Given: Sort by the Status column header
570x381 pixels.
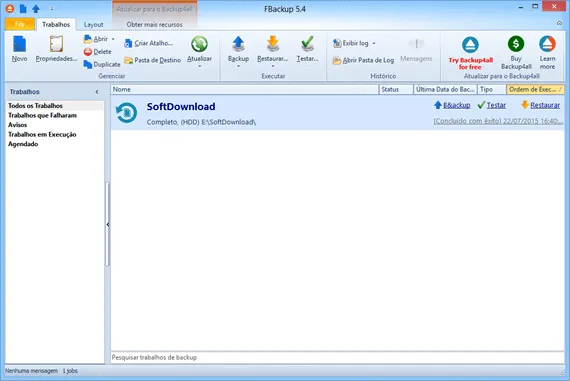Looking at the screenshot, I should pyautogui.click(x=396, y=89).
